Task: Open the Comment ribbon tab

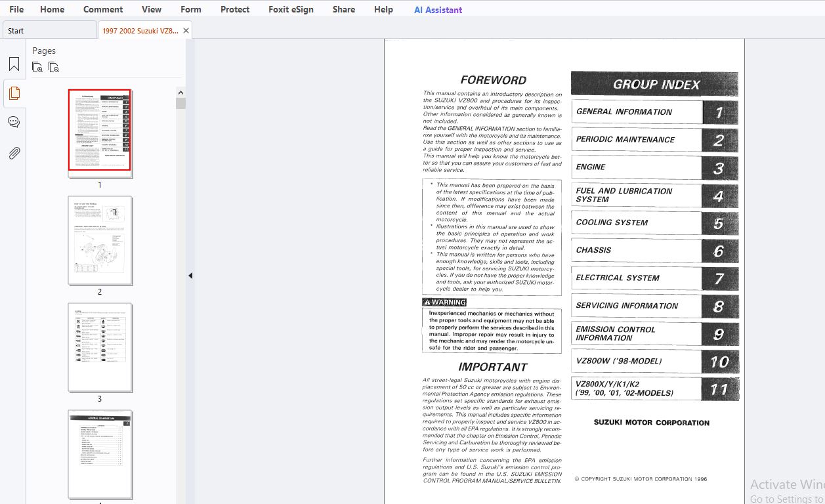Action: click(x=103, y=9)
